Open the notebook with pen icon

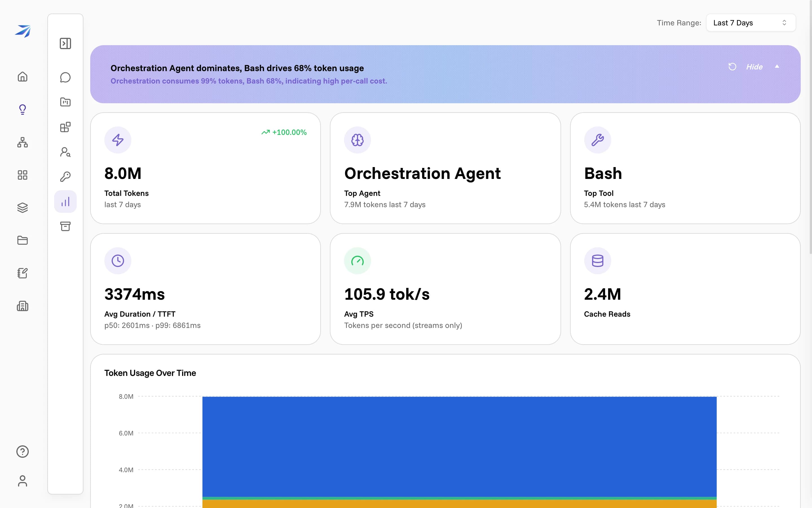23,273
